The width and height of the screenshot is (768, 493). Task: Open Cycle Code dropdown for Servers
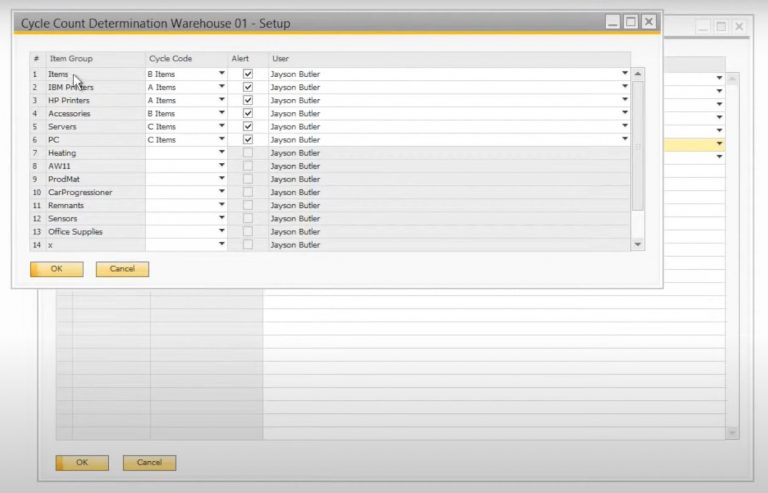[221, 126]
